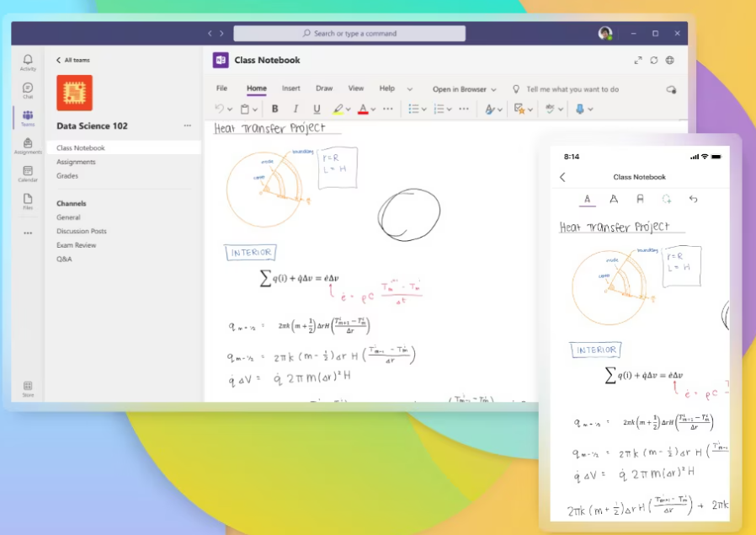
Task: Switch to the Draw ribbon tab
Action: pyautogui.click(x=324, y=88)
